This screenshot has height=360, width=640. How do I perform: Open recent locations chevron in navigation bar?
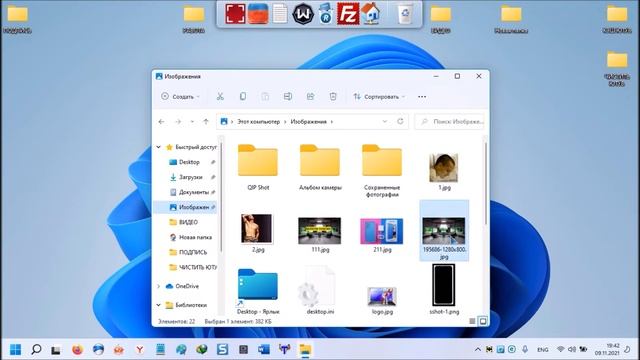pos(192,122)
